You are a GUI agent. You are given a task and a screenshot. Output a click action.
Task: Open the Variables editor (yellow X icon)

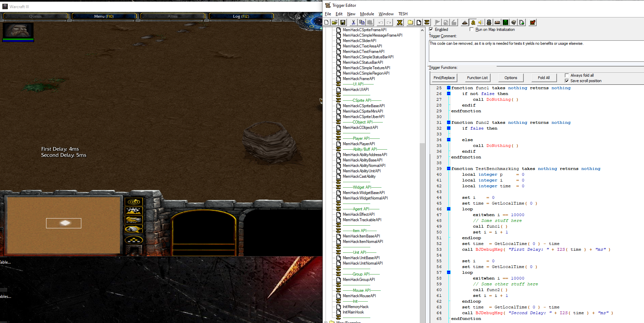coord(400,22)
